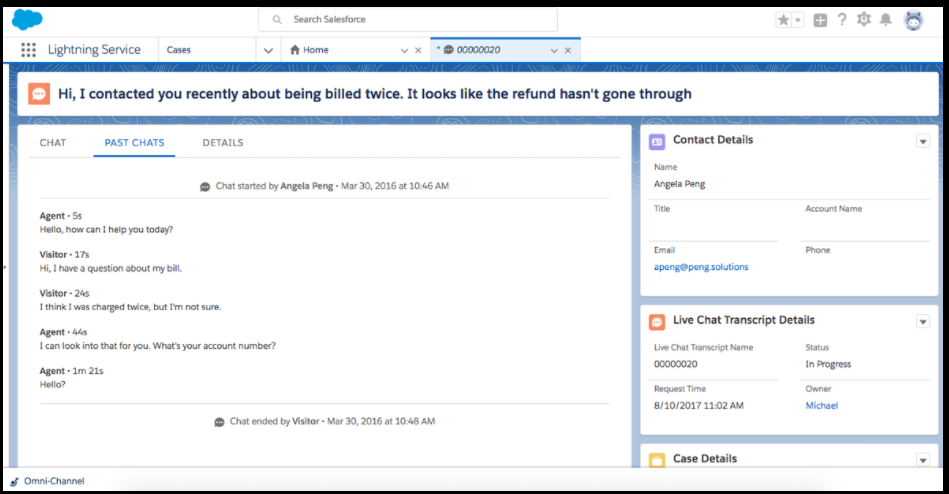Open the Contact Details card dropdown

tap(922, 141)
